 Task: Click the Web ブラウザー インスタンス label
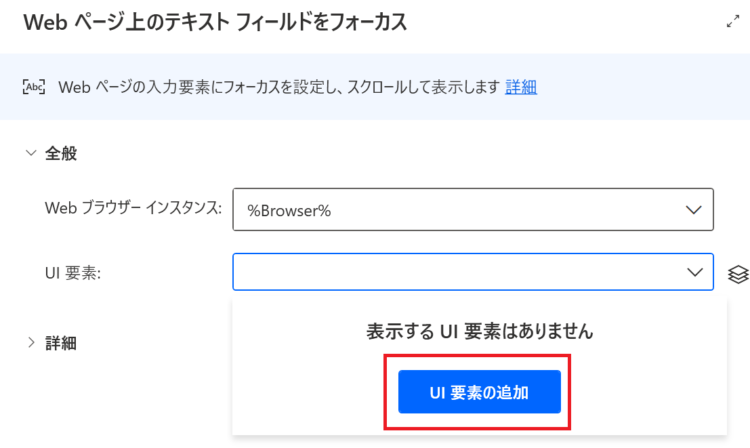[x=133, y=208]
